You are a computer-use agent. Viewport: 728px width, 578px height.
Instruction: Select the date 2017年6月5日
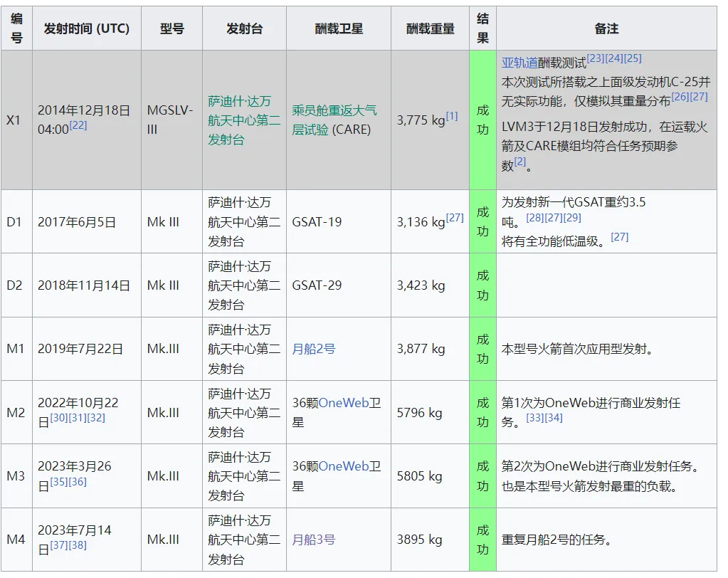click(x=77, y=222)
